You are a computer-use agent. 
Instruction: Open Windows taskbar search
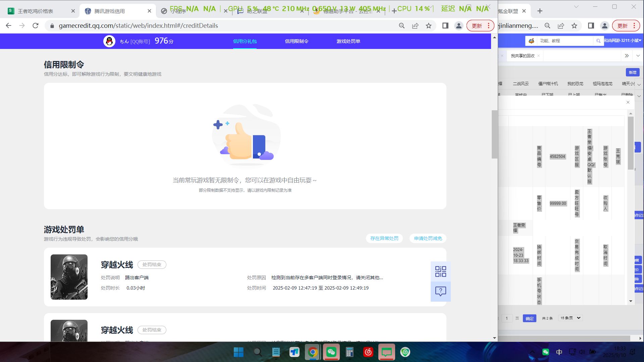coord(258,352)
